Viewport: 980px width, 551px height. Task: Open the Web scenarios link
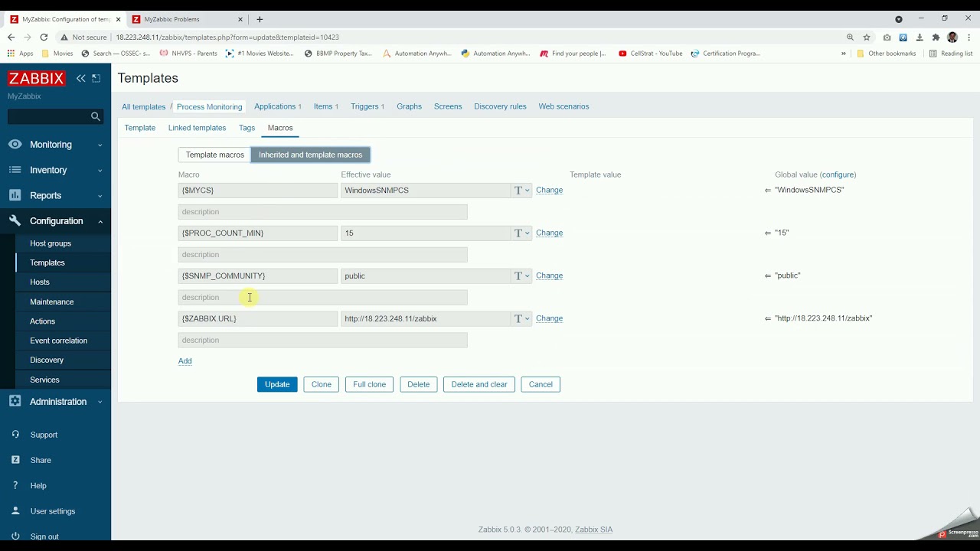click(x=563, y=106)
